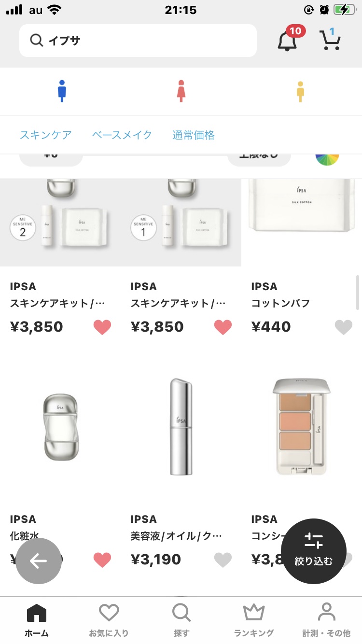Viewport: 362px width, 644px height.
Task: Tap the スキンケア filter link
Action: (46, 135)
